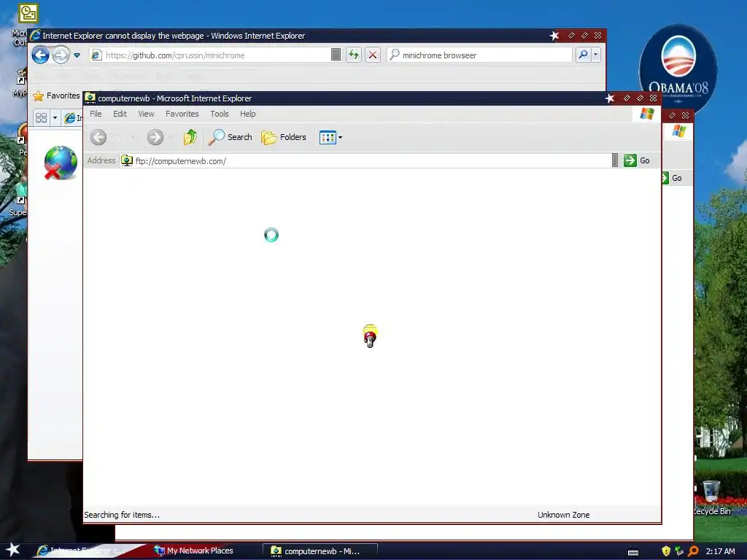The width and height of the screenshot is (747, 560).
Task: Open the Start menu star button
Action: coord(13,550)
